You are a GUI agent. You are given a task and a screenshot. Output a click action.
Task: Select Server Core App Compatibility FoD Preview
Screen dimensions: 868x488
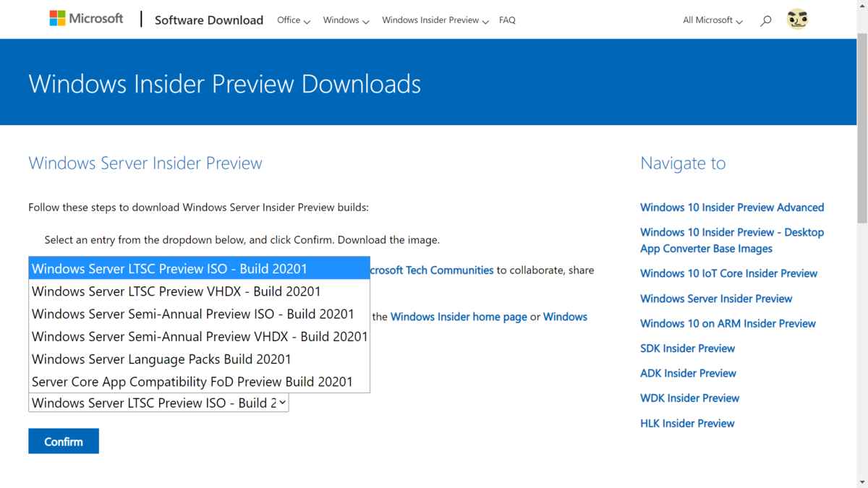point(199,381)
